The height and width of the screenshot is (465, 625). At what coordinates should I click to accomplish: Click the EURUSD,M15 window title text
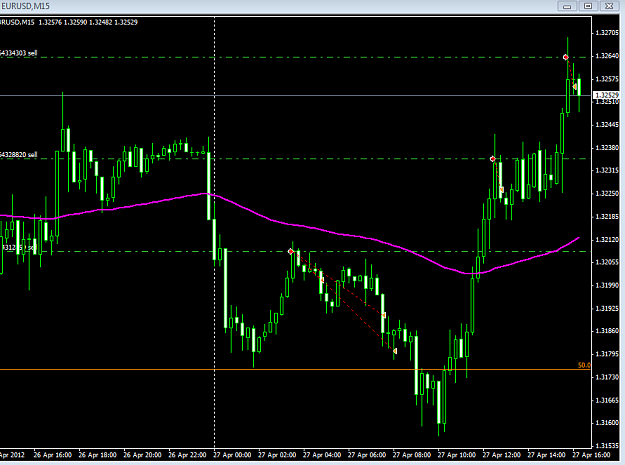tap(25, 6)
